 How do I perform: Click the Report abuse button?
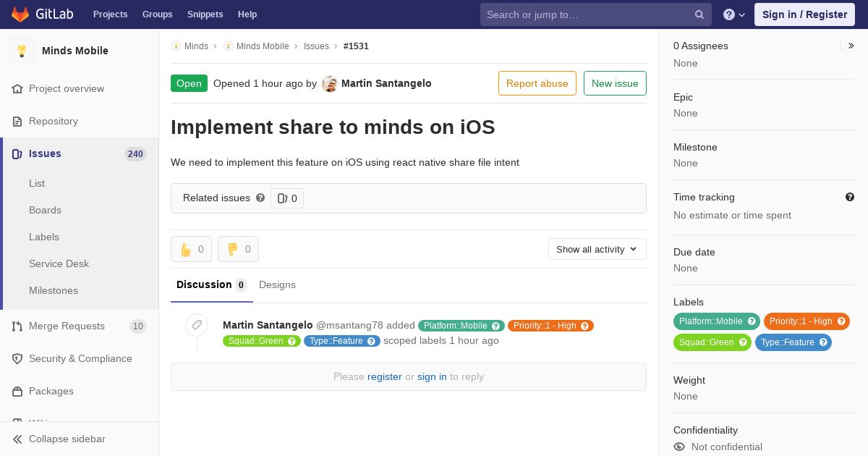pyautogui.click(x=537, y=83)
